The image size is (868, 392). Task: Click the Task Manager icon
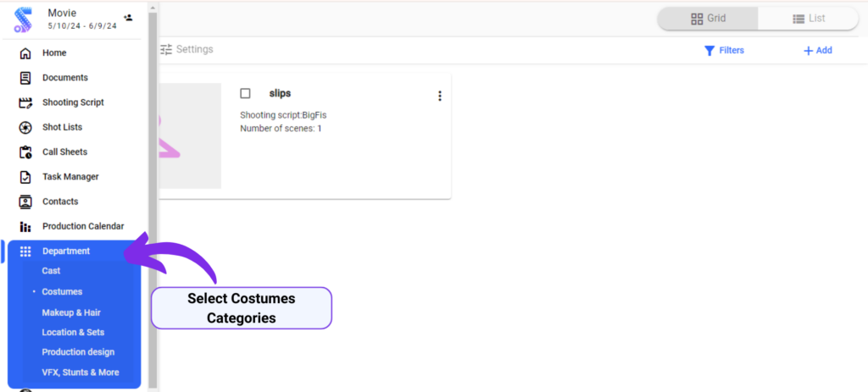click(x=25, y=177)
